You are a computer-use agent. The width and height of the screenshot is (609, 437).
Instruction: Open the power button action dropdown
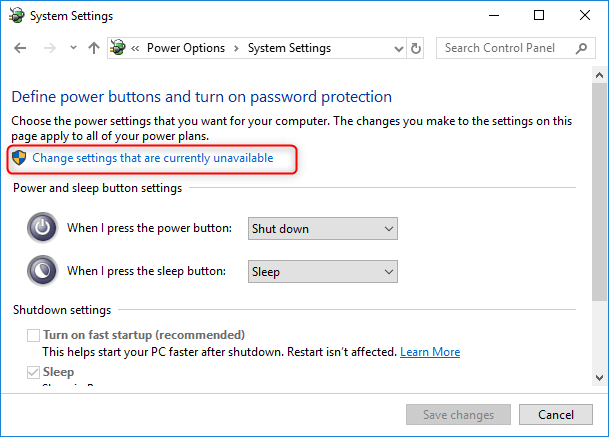(x=322, y=229)
